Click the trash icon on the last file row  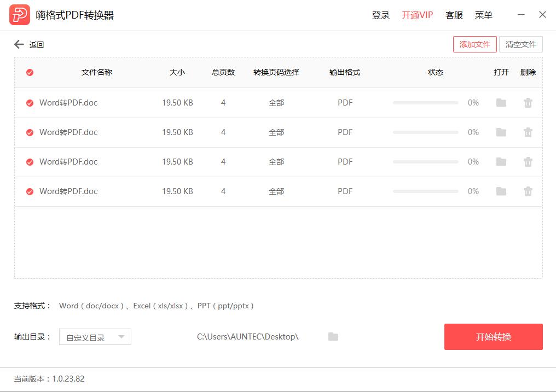(528, 191)
